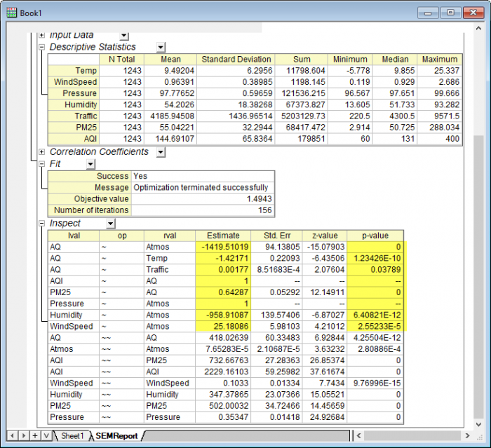Click the Estimate column header in Inspect
This screenshot has width=491, height=448.
pyautogui.click(x=222, y=236)
